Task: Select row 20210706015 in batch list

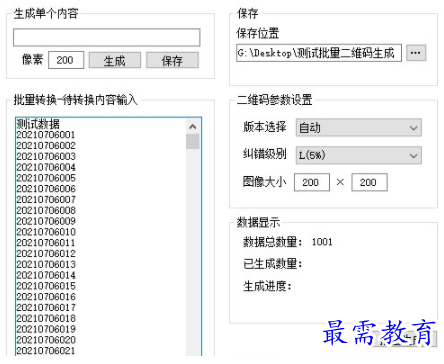Action: [46, 286]
